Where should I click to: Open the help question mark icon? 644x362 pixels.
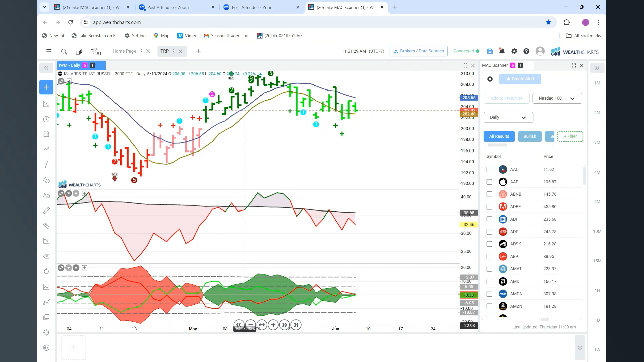click(x=526, y=51)
